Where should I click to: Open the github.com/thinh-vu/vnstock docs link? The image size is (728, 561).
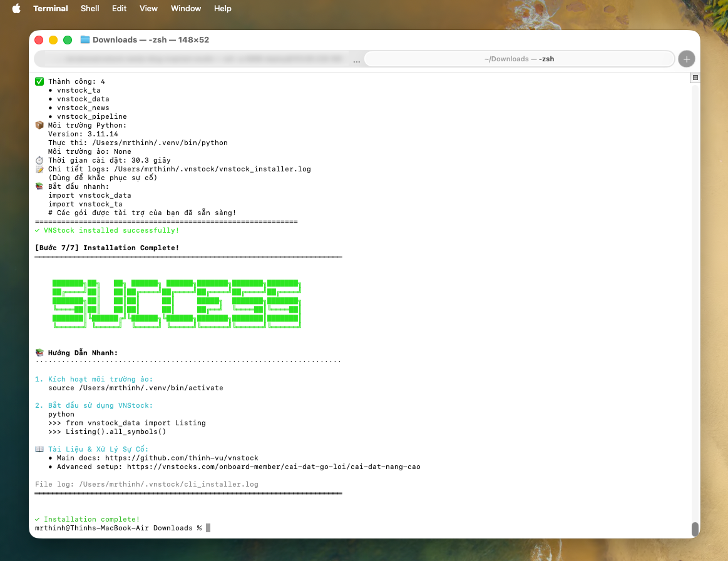pyautogui.click(x=182, y=458)
